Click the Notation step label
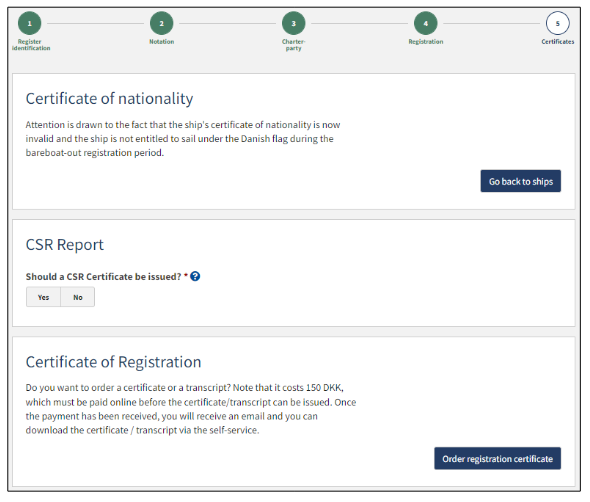Screen dimensions: 590x502 pyautogui.click(x=161, y=41)
